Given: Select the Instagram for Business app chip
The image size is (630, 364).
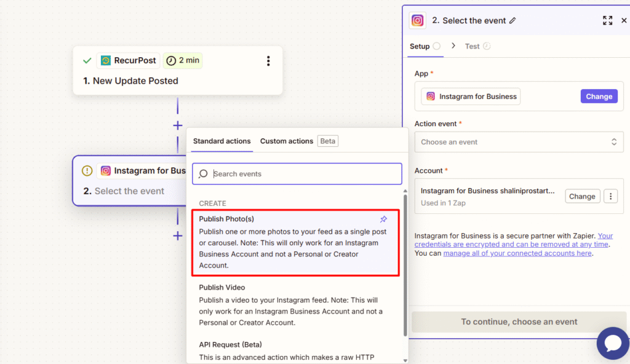Looking at the screenshot, I should 471,97.
